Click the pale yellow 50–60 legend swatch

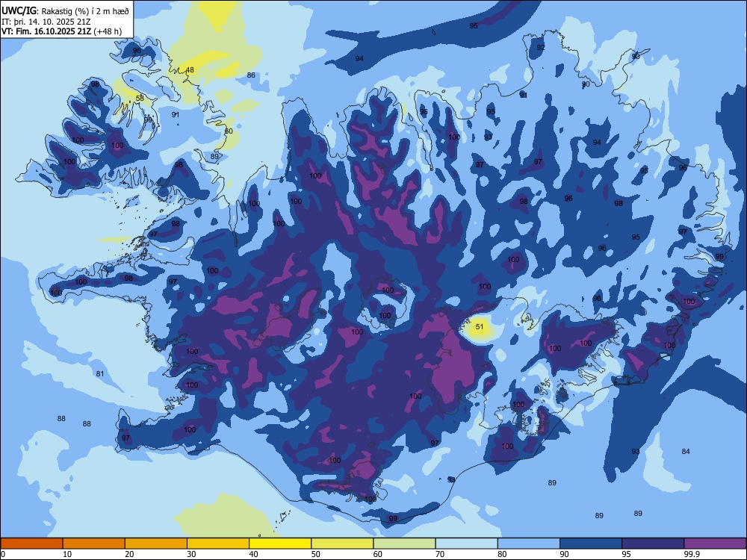coord(343,544)
